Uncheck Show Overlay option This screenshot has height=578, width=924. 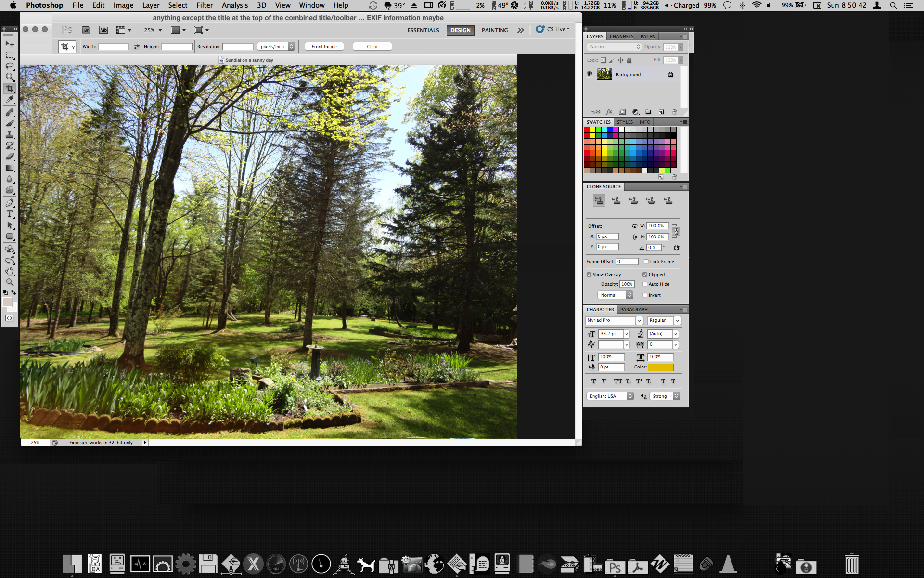pyautogui.click(x=589, y=275)
